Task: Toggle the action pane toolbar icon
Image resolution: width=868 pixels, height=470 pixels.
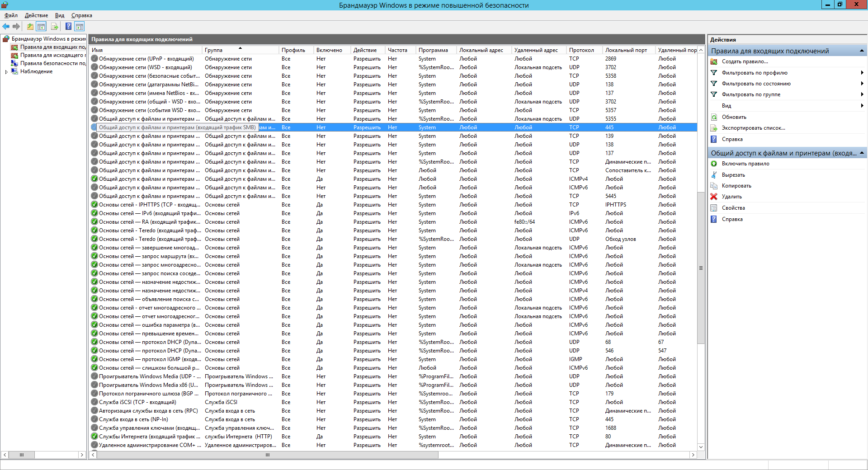Action: [80, 27]
